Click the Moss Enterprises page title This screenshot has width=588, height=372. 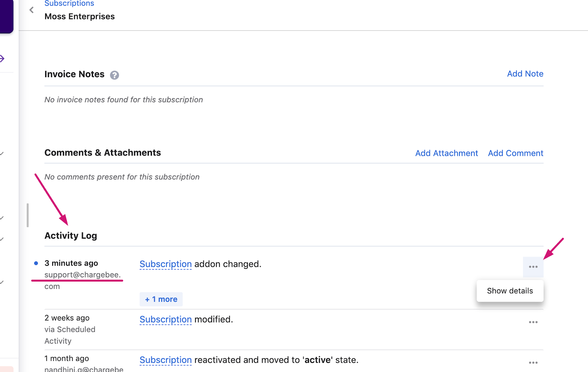pos(79,17)
